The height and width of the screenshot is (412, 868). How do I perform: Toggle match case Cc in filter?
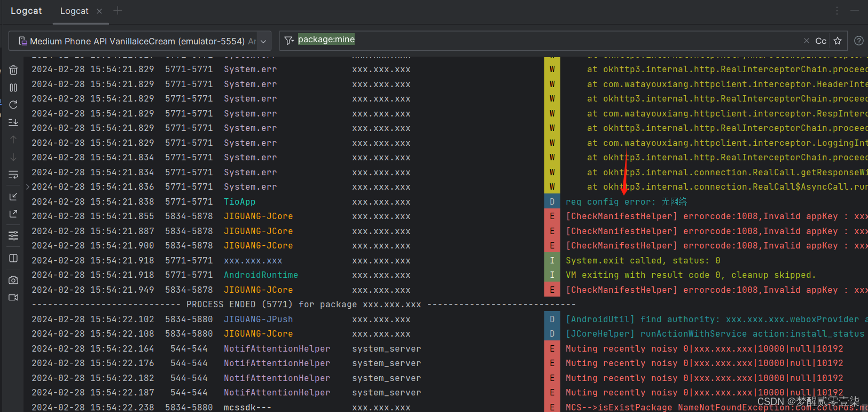[x=821, y=41]
